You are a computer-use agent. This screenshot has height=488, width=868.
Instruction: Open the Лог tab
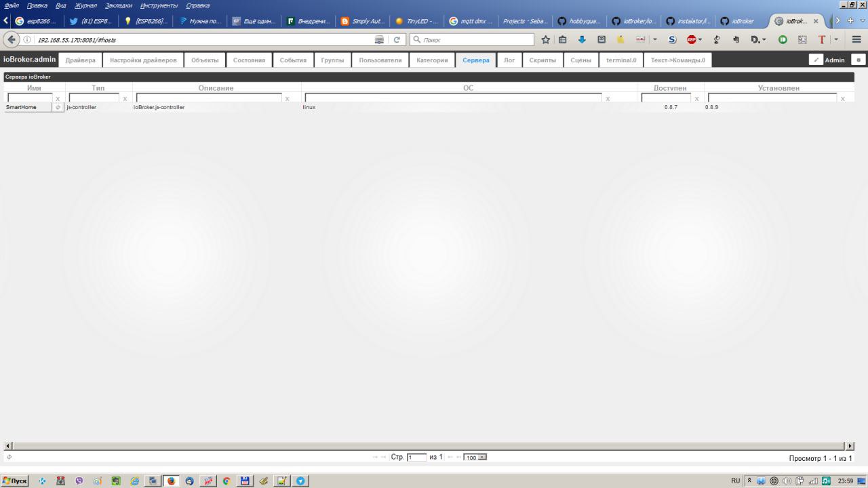coord(509,60)
